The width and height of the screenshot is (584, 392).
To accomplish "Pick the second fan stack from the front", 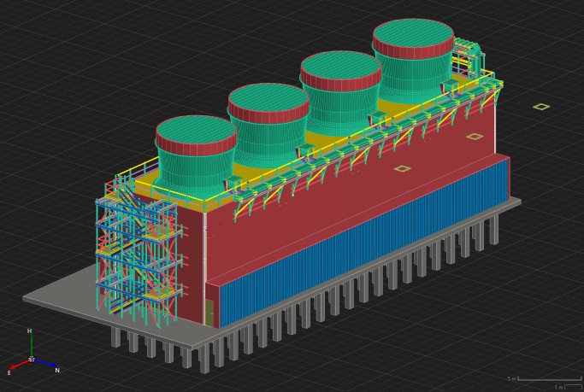I will (x=268, y=121).
